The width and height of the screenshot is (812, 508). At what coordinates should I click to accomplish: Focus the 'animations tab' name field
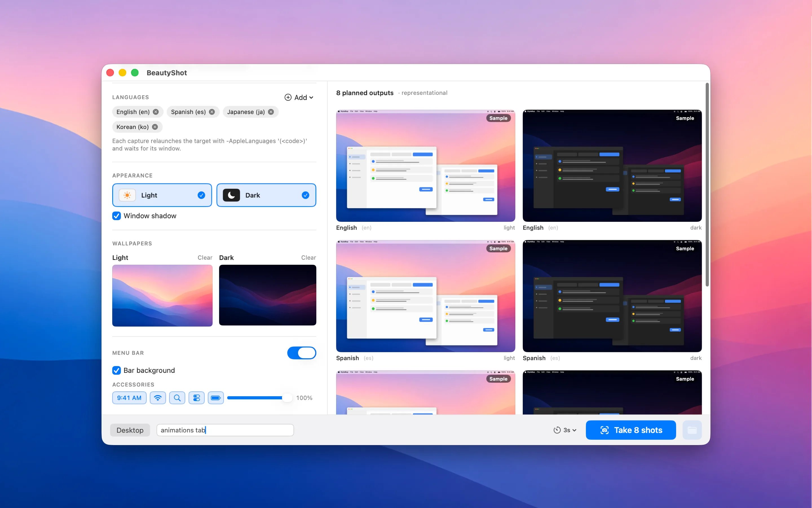click(x=225, y=430)
